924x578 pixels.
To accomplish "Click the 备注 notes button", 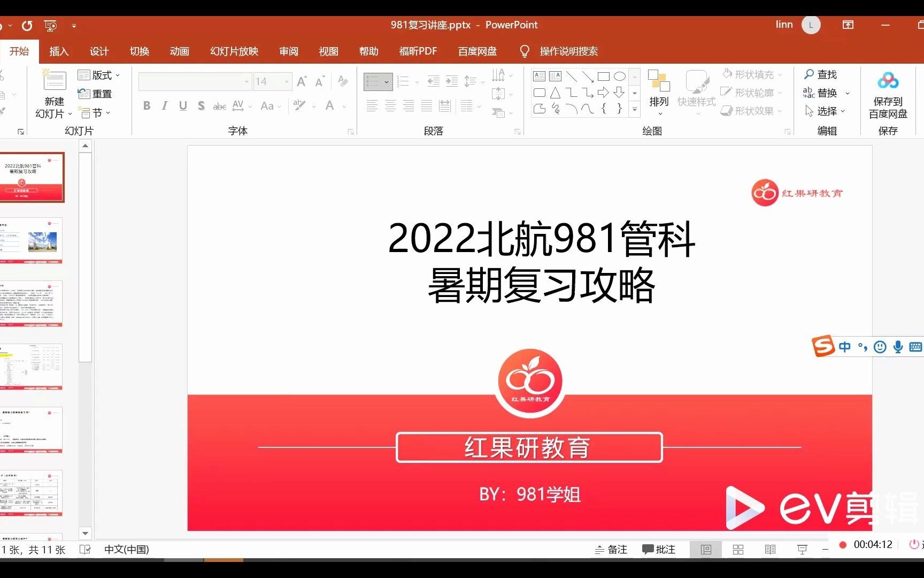I will tap(611, 550).
